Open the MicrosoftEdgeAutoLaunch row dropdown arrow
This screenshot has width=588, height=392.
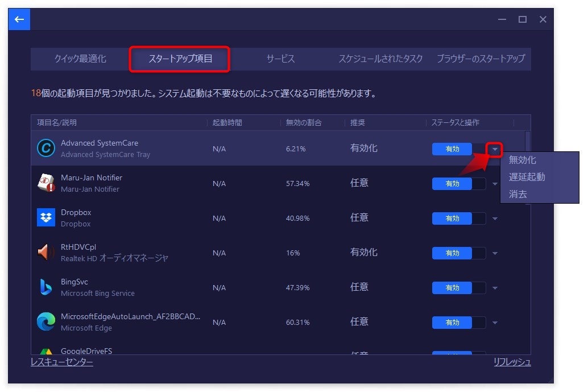495,323
